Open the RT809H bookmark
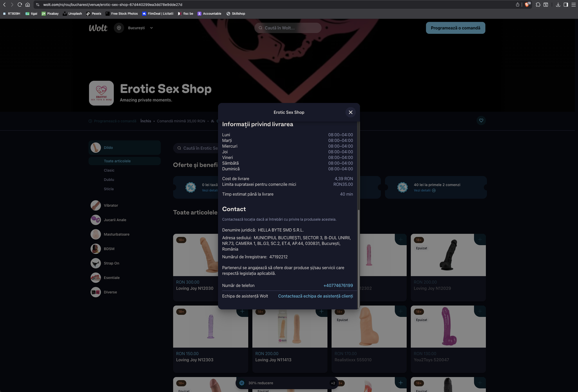This screenshot has height=392, width=578. [x=11, y=14]
